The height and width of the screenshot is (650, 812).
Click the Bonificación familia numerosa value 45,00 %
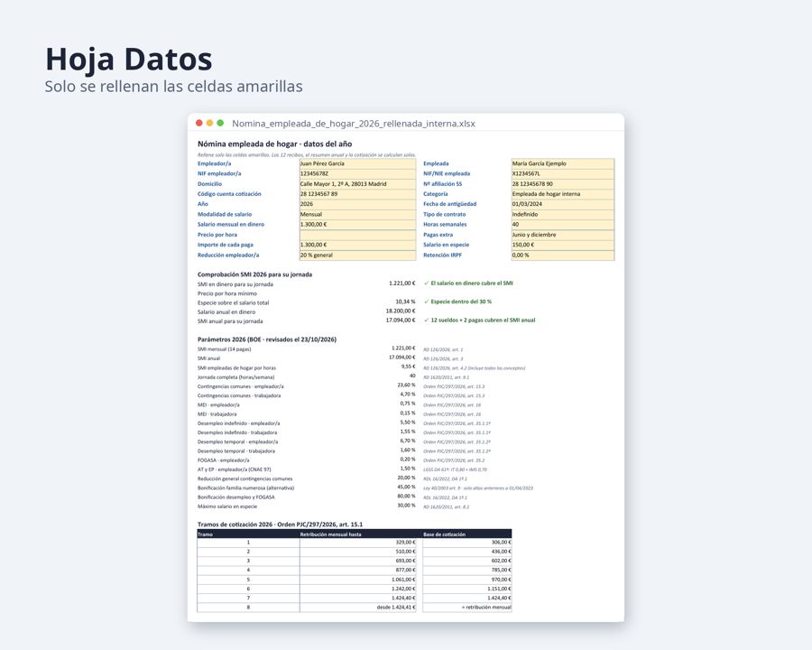[x=407, y=487]
